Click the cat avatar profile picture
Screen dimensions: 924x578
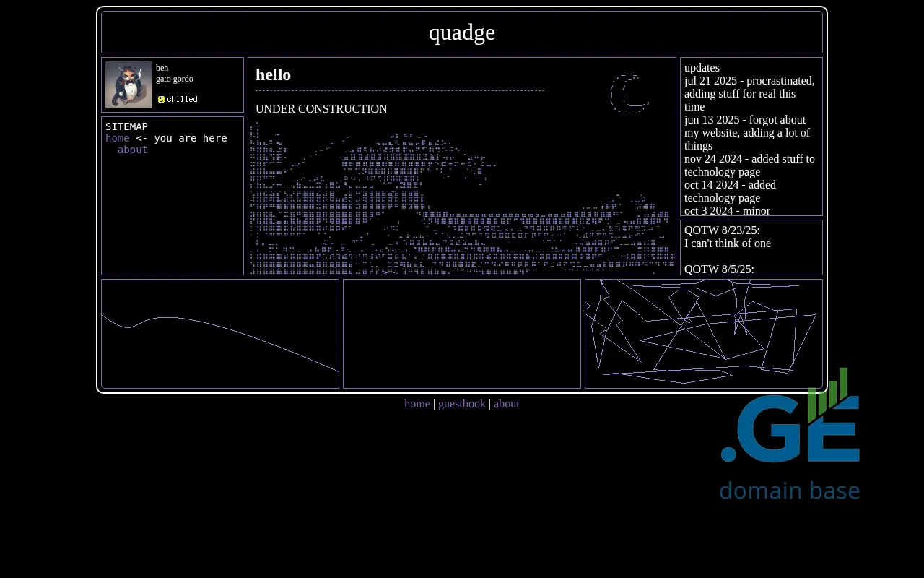(128, 85)
